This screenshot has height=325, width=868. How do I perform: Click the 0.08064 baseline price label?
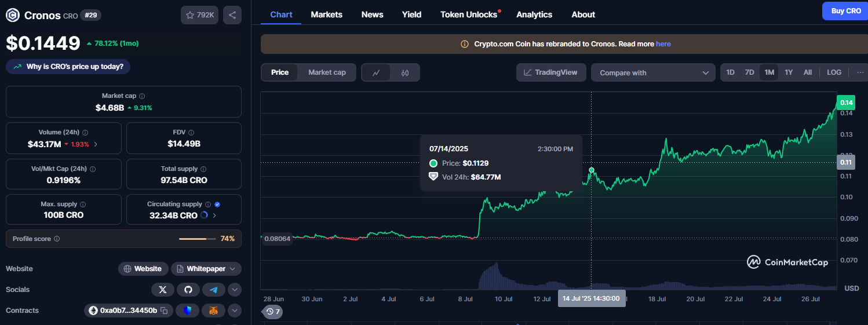(277, 238)
